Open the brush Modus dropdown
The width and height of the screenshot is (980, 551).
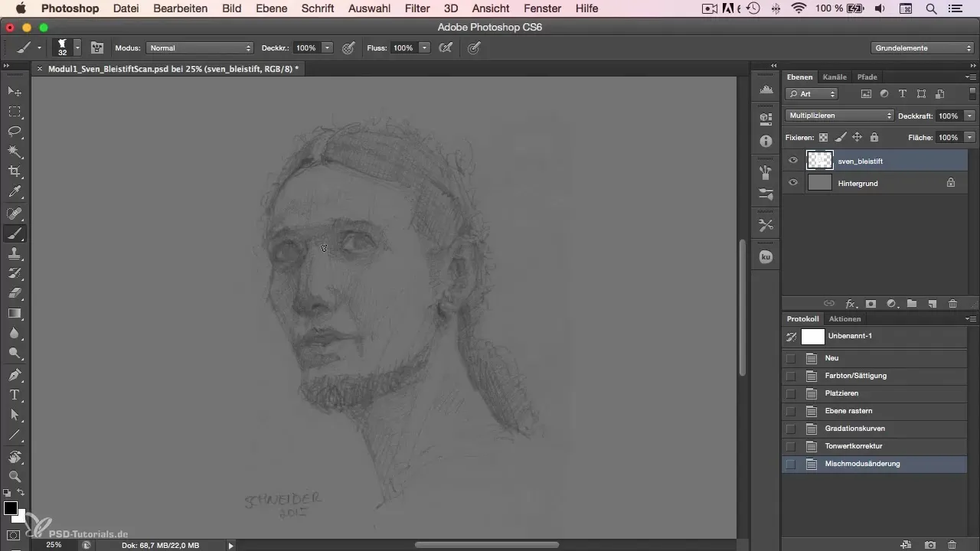pyautogui.click(x=199, y=47)
